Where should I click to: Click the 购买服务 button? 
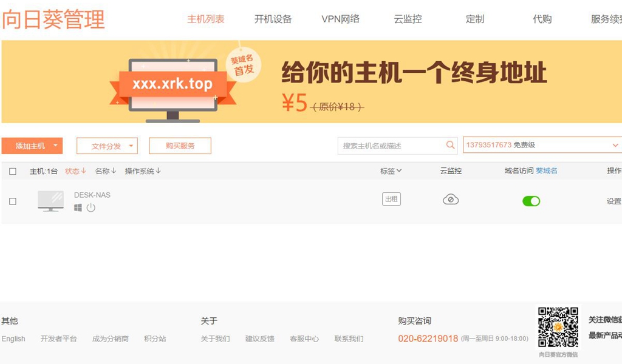coord(180,146)
